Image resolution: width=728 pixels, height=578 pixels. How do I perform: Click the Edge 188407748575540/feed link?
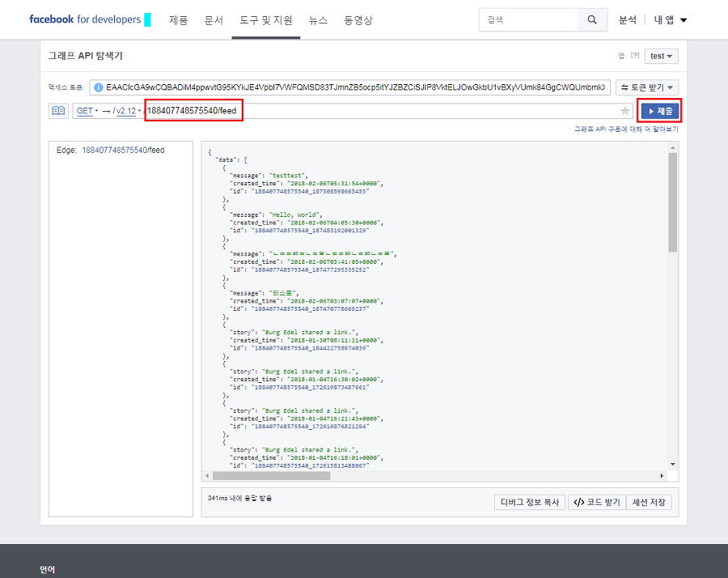(123, 150)
